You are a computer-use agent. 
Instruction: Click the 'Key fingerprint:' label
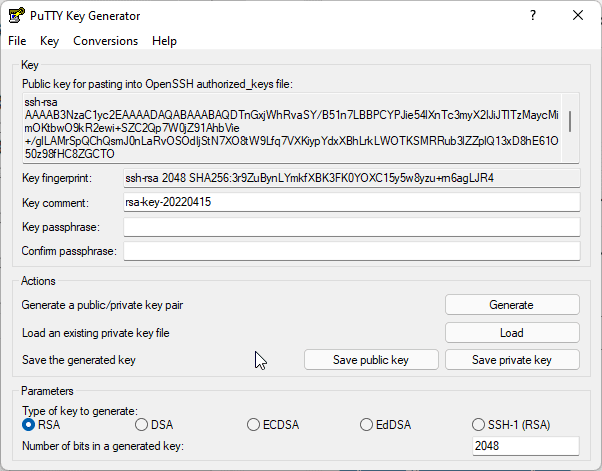[x=57, y=178]
